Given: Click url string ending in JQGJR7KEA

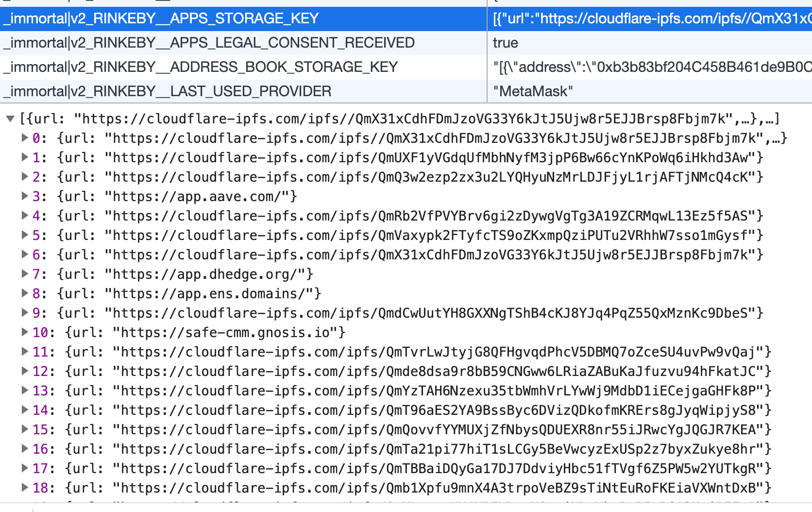Looking at the screenshot, I should 439,429.
